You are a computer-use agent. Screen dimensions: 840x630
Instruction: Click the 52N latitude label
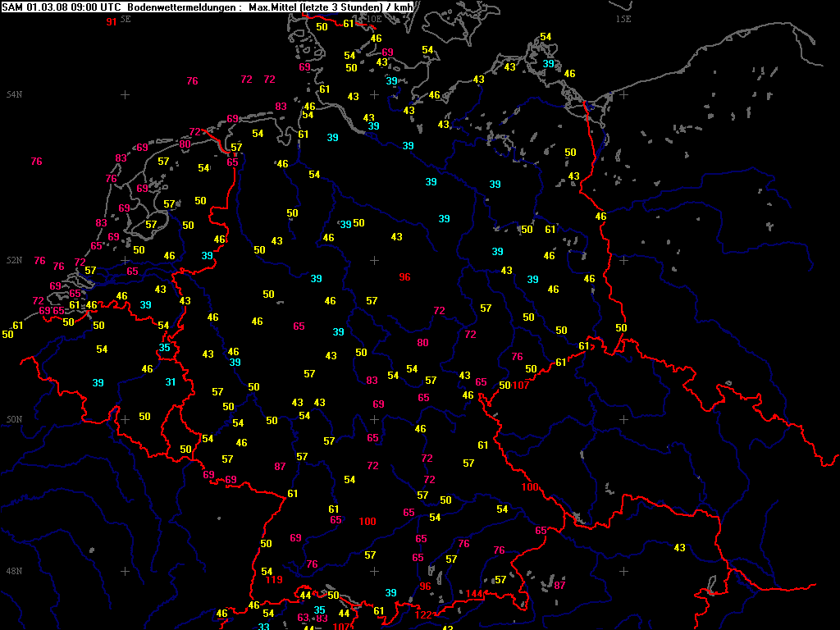[x=15, y=260]
